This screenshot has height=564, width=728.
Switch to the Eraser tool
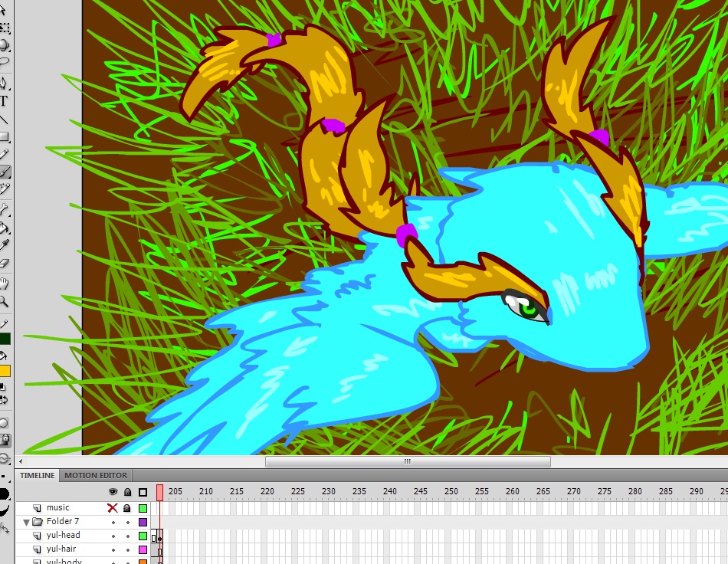click(x=4, y=263)
